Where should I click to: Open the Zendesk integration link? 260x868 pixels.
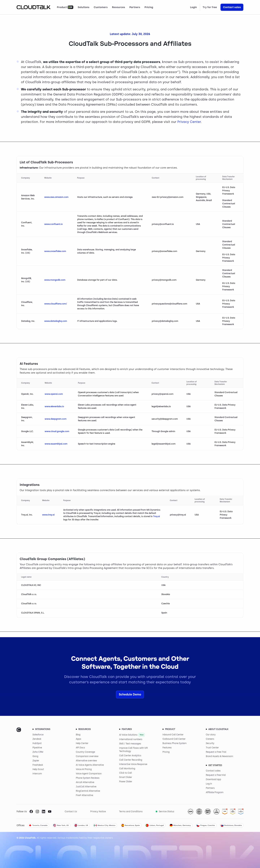click(x=37, y=739)
